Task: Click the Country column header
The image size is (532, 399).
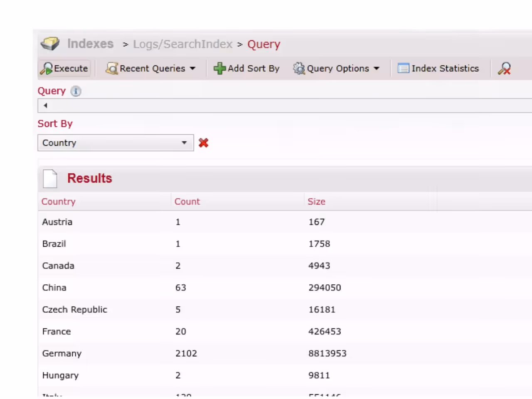Action: pos(58,202)
